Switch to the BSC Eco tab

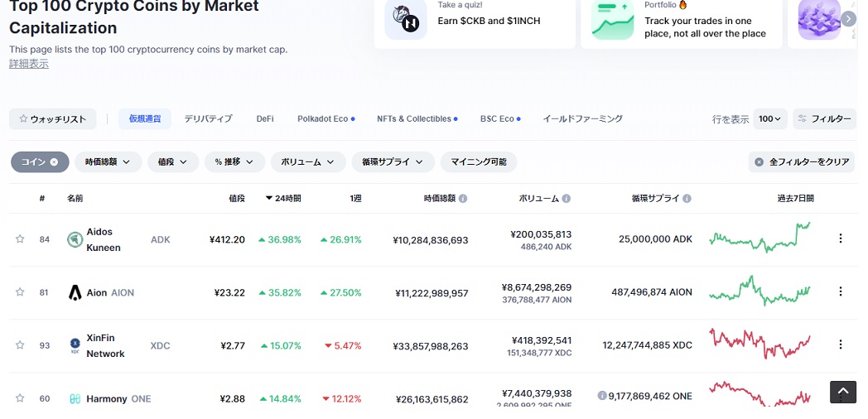point(500,119)
